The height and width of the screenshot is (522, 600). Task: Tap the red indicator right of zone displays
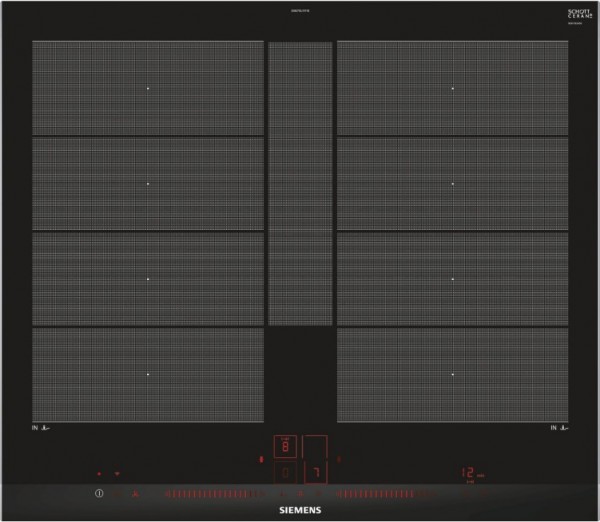(339, 459)
